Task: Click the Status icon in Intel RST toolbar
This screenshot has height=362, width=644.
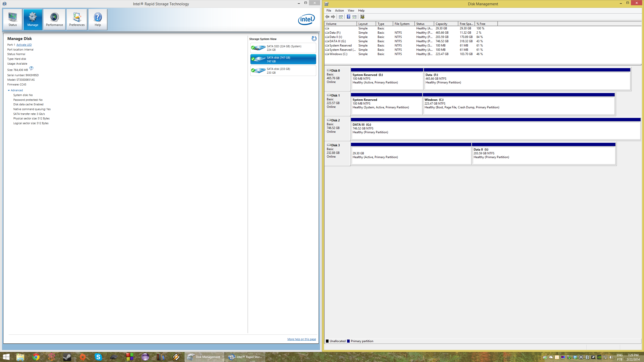Action: [x=13, y=19]
